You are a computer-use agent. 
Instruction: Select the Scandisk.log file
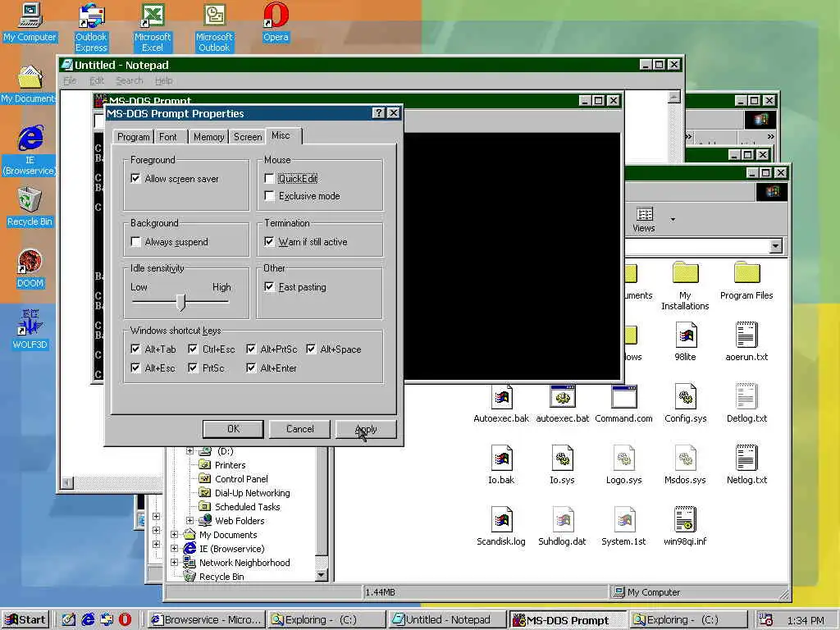coord(501,527)
